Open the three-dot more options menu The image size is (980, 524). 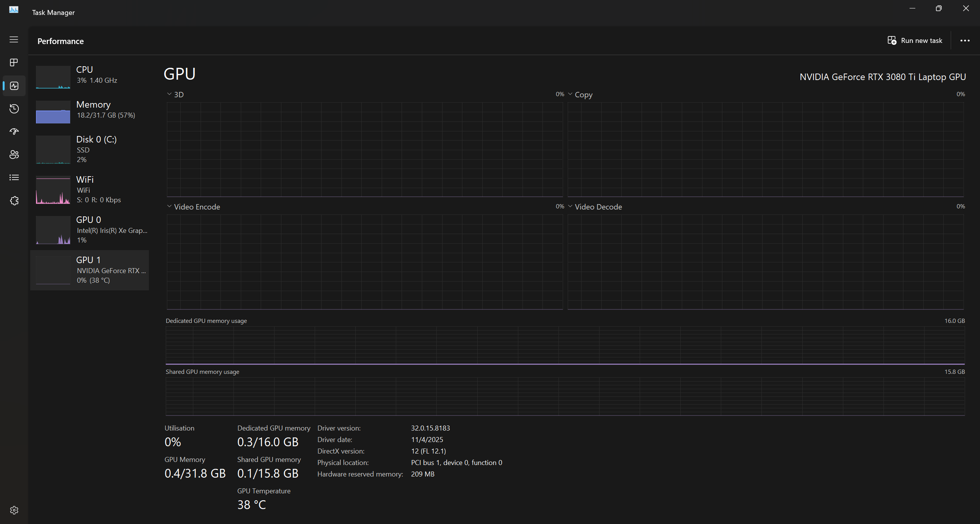coord(965,41)
